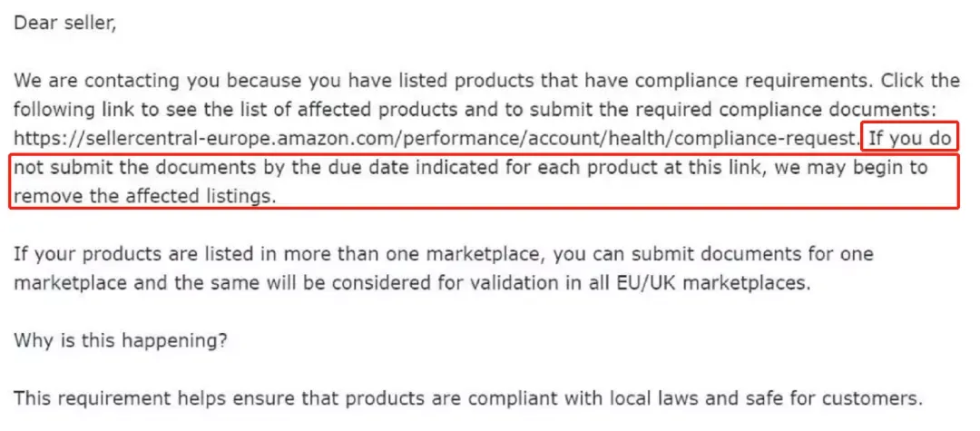Click the line beginning 'following link to see'

(x=475, y=109)
